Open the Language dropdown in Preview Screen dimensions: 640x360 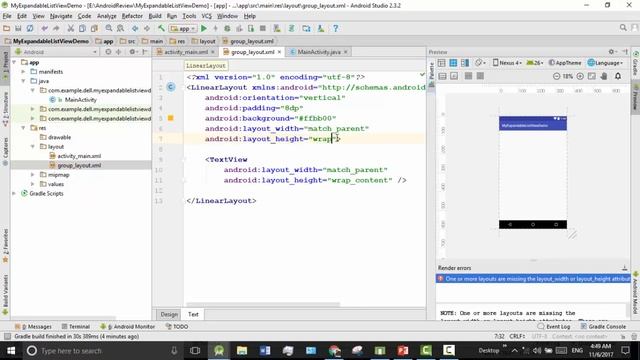tap(605, 63)
